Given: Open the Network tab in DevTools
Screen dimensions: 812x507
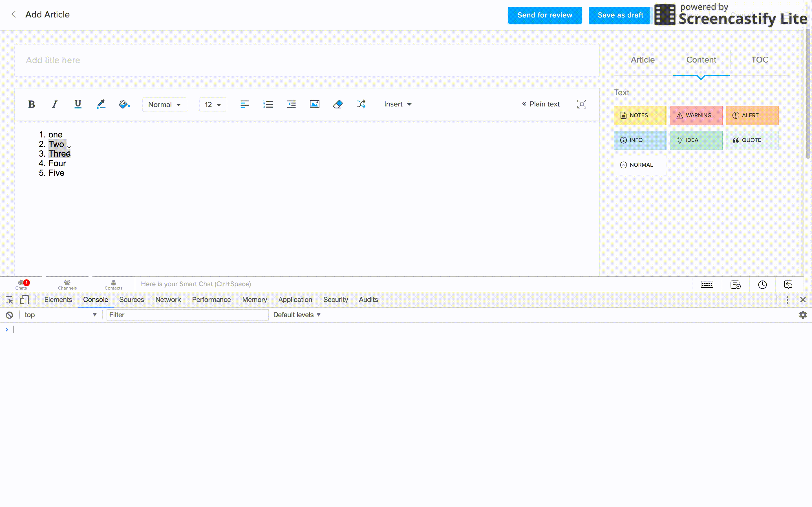Looking at the screenshot, I should point(168,299).
